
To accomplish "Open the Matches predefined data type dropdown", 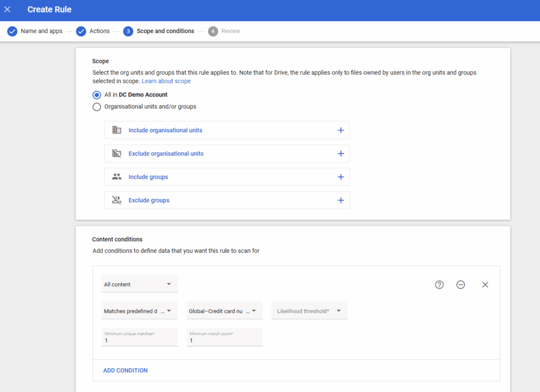I will 139,311.
